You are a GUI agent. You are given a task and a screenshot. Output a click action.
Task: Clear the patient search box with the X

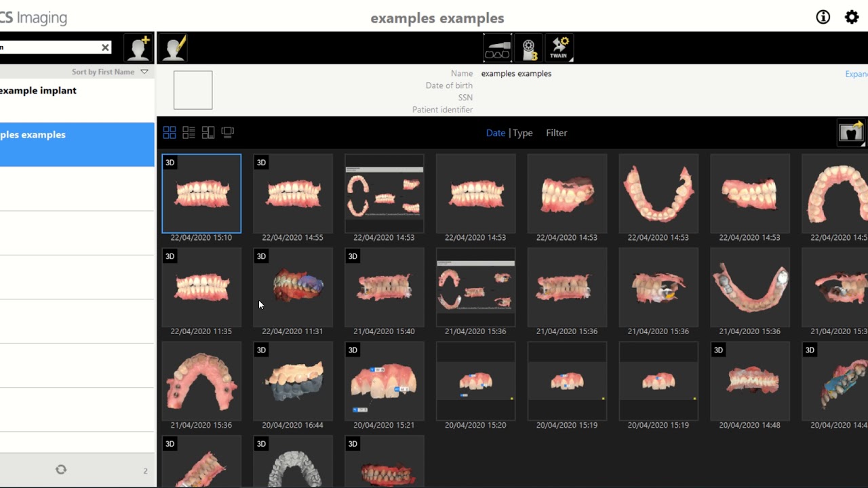coord(105,47)
